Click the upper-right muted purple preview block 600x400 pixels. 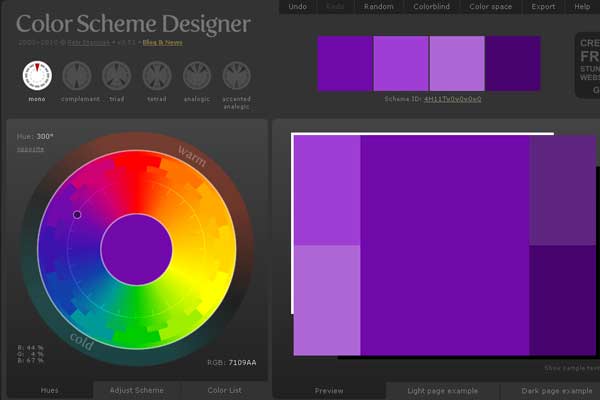(x=562, y=190)
